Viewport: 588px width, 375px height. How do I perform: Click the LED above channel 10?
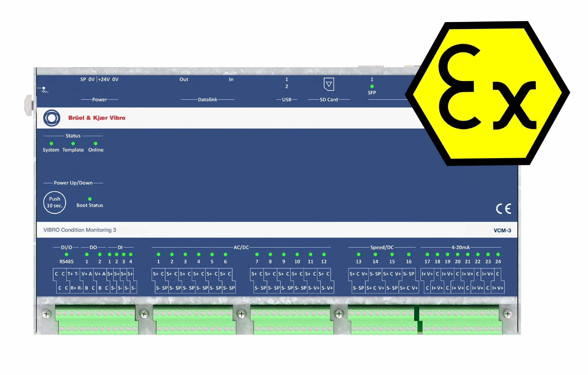pos(297,254)
